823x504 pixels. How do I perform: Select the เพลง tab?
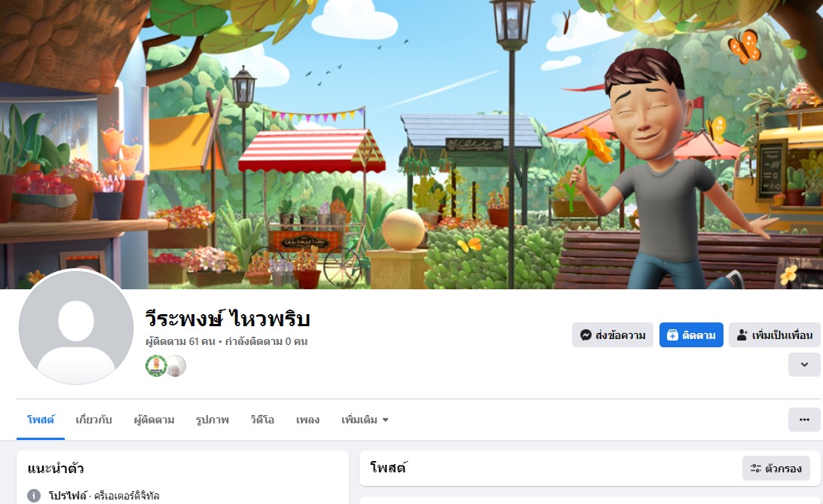coord(307,420)
